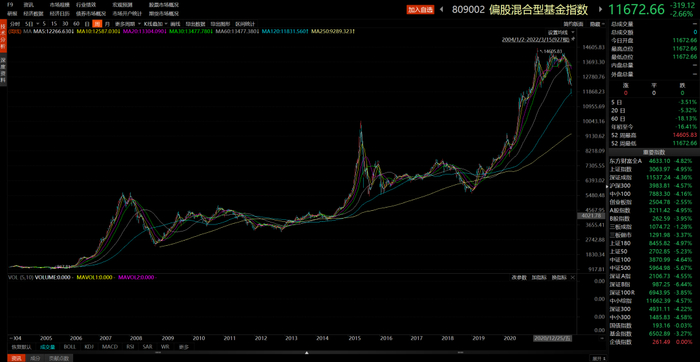Select the highlighted weekly 周 period

pyautogui.click(x=97, y=23)
